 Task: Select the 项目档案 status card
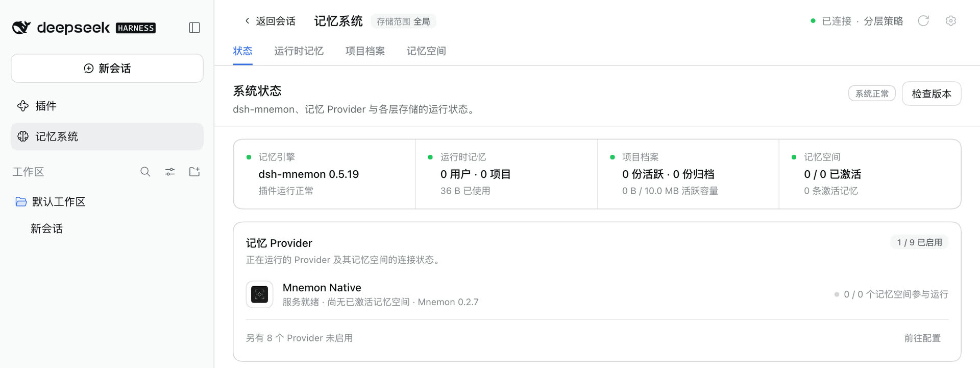(x=688, y=174)
